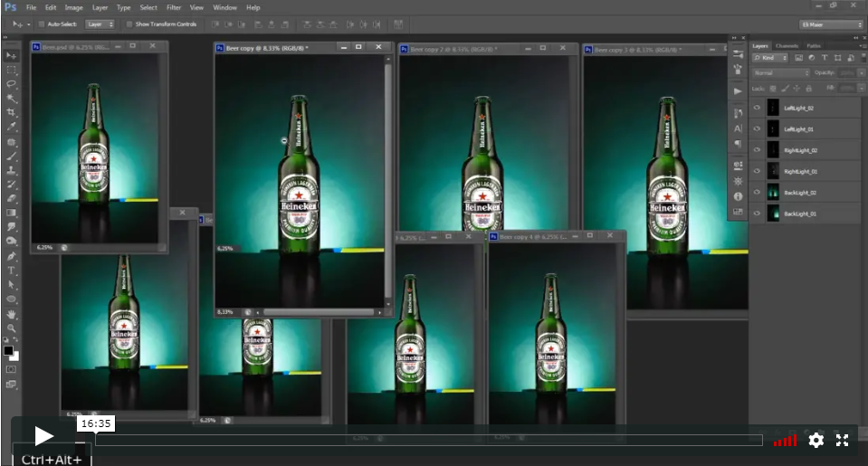
Task: Open the Fill slider arrow
Action: [x=861, y=89]
